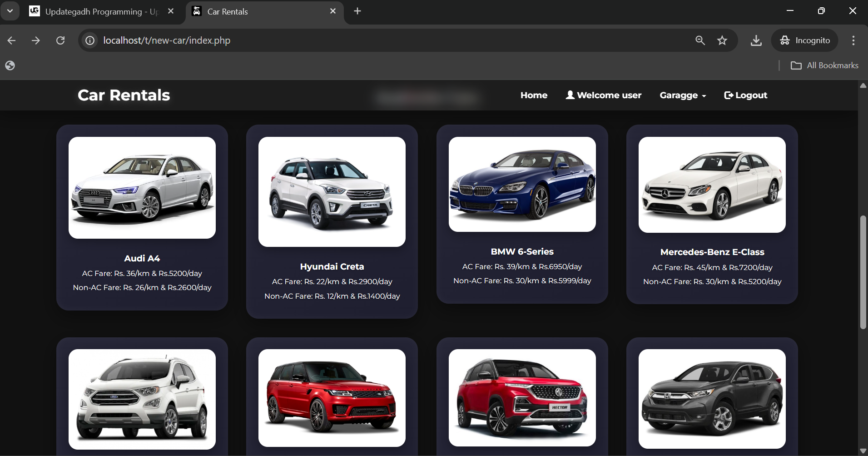Select the Car Rentals tab
Viewport: 868px width, 456px height.
[264, 11]
